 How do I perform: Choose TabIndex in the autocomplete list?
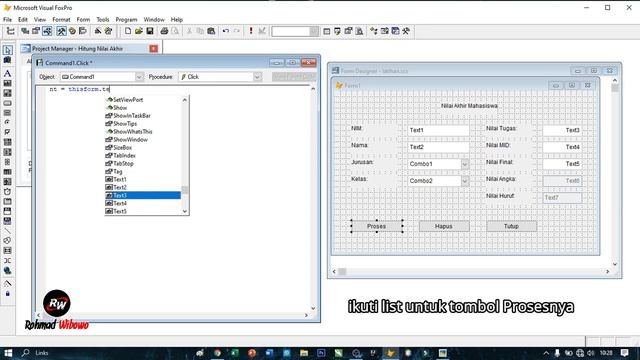pos(143,156)
